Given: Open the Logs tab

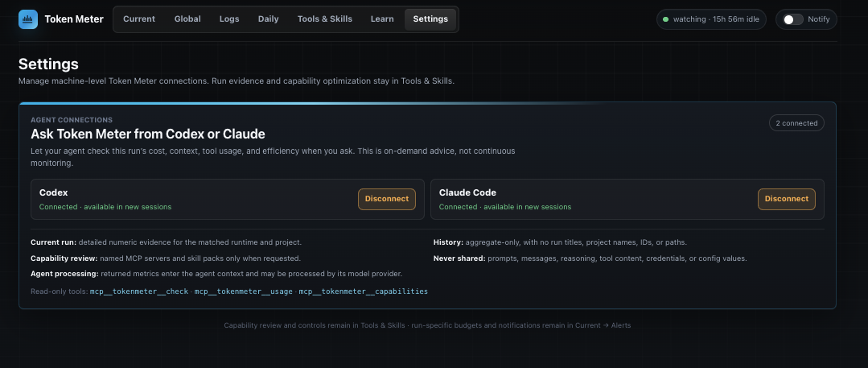Looking at the screenshot, I should (x=229, y=19).
